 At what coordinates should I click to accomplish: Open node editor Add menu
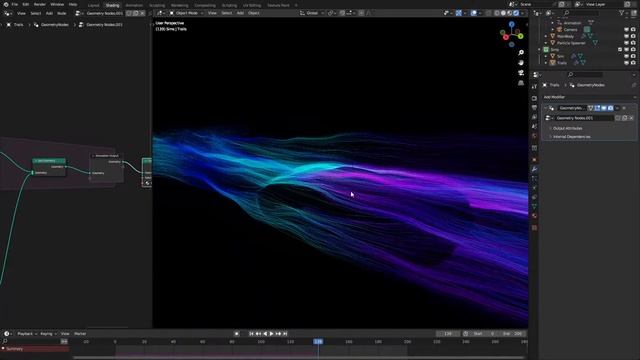pyautogui.click(x=49, y=13)
